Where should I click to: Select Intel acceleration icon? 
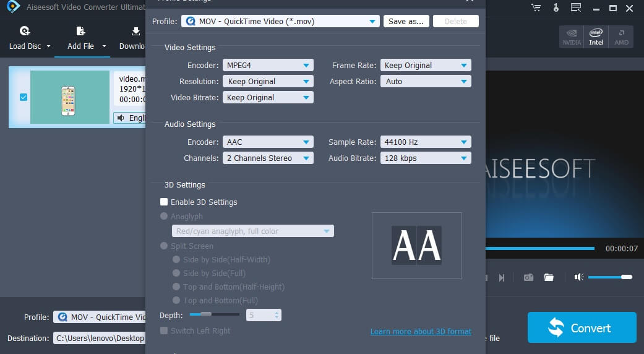(596, 37)
